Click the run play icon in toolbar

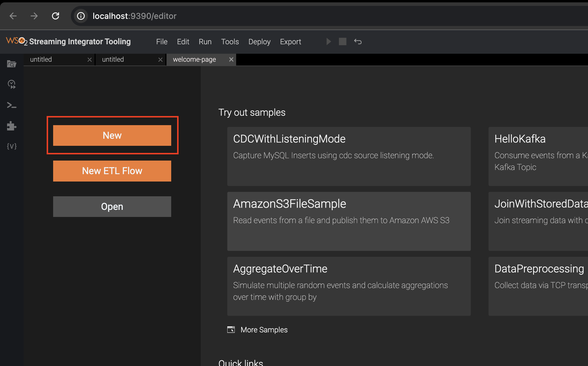point(328,42)
